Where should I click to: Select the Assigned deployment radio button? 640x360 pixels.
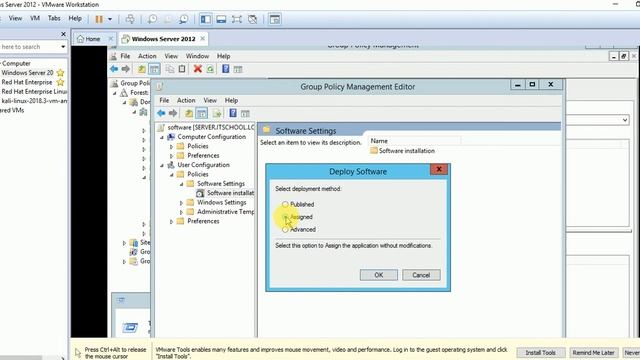tap(285, 217)
